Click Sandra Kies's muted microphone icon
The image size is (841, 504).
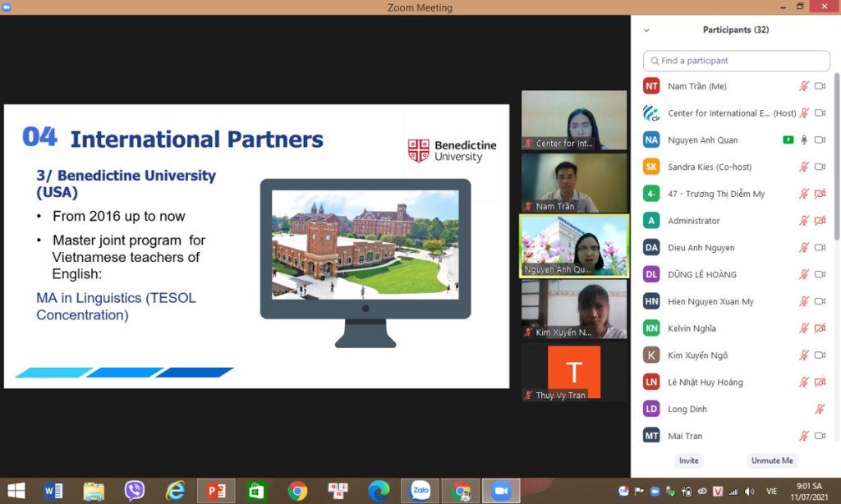[x=803, y=167]
